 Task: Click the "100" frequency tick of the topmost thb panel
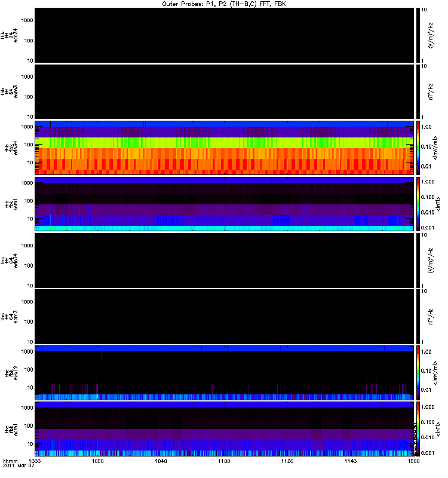coord(29,41)
